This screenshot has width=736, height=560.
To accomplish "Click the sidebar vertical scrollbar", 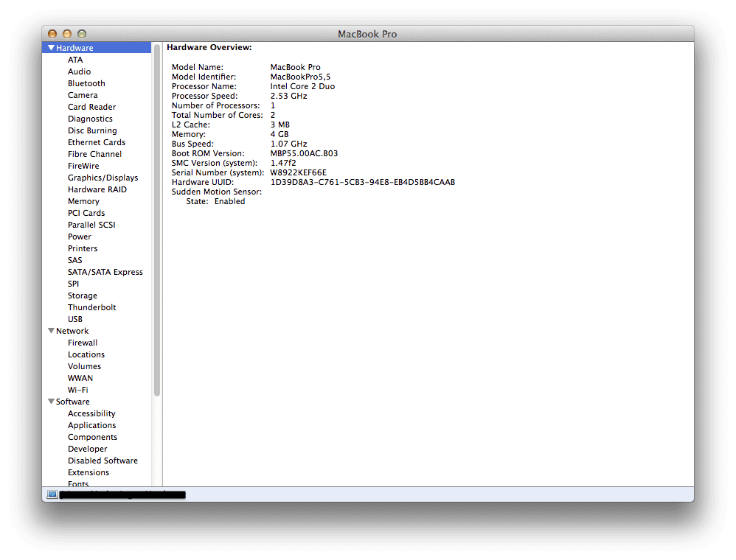I will tap(156, 221).
